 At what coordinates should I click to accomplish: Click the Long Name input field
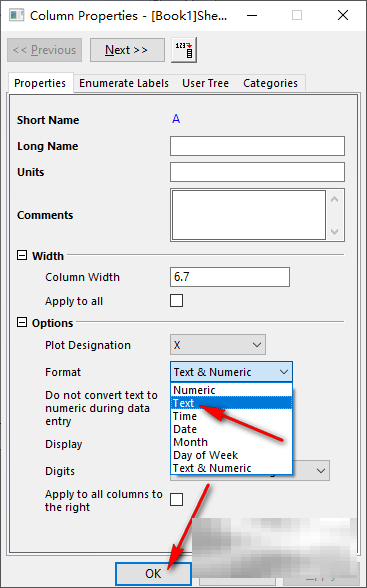point(257,146)
